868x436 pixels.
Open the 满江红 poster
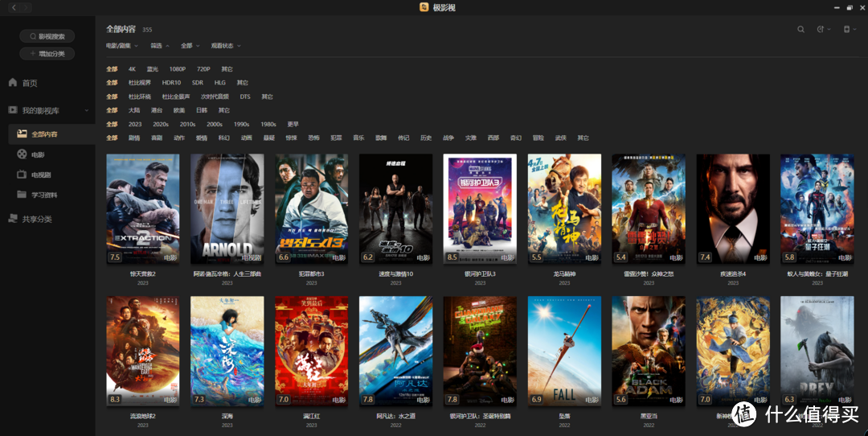(312, 352)
